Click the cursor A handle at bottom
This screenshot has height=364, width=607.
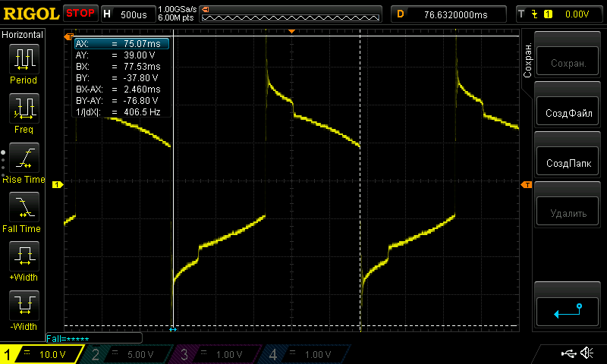[173, 330]
